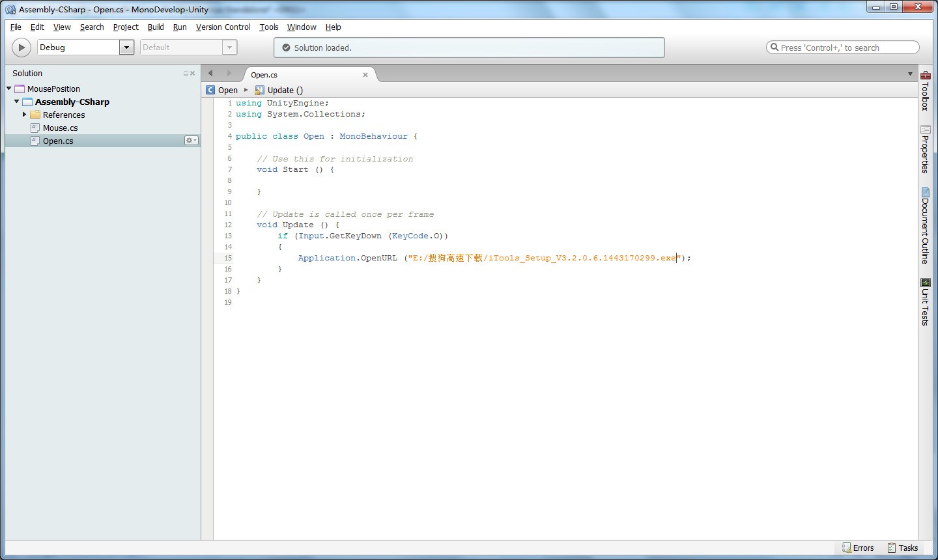The height and width of the screenshot is (560, 938).
Task: Show the Document Outline panel
Action: (925, 225)
